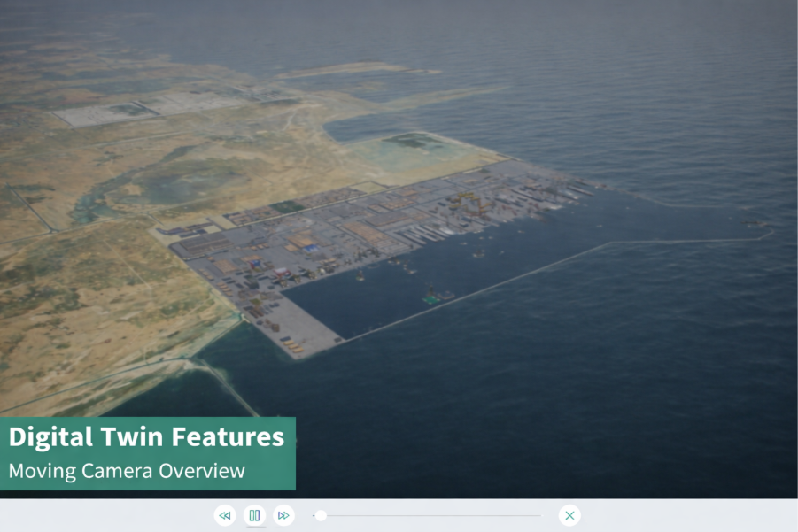Click the fast-forward double-arrow button

point(283,515)
